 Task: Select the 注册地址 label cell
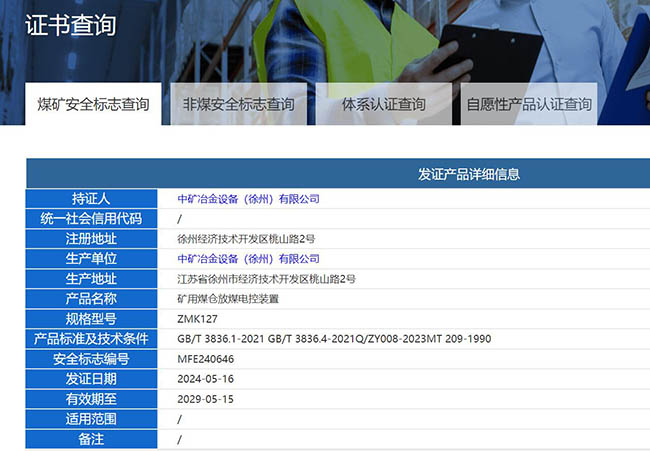[91, 239]
